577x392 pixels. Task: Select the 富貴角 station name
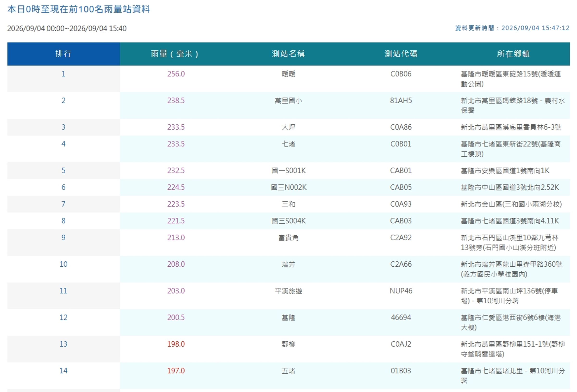[x=288, y=238]
